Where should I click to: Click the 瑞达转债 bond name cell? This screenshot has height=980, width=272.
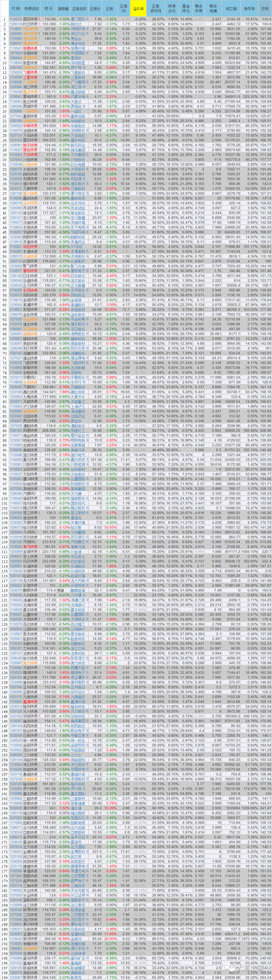pyautogui.click(x=32, y=813)
